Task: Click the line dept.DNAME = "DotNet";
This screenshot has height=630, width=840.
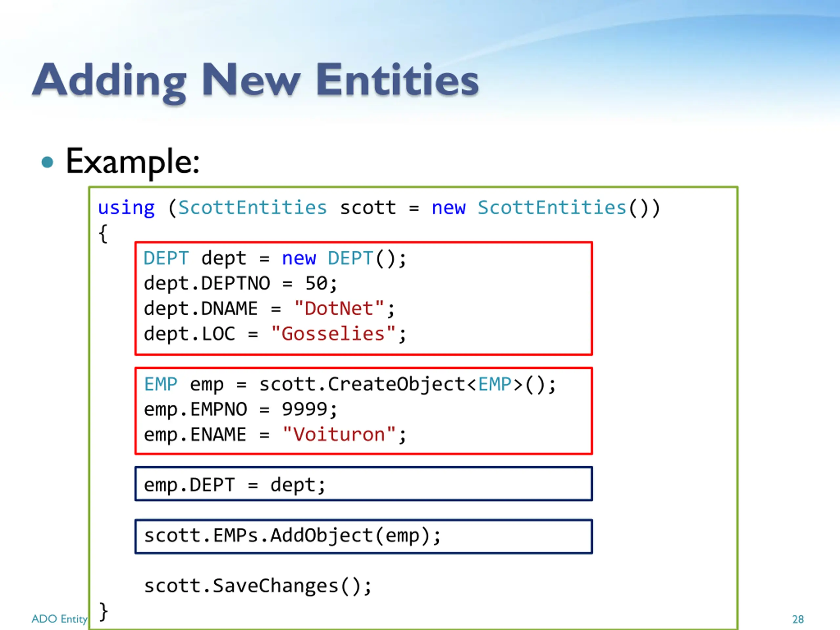Action: click(x=269, y=309)
